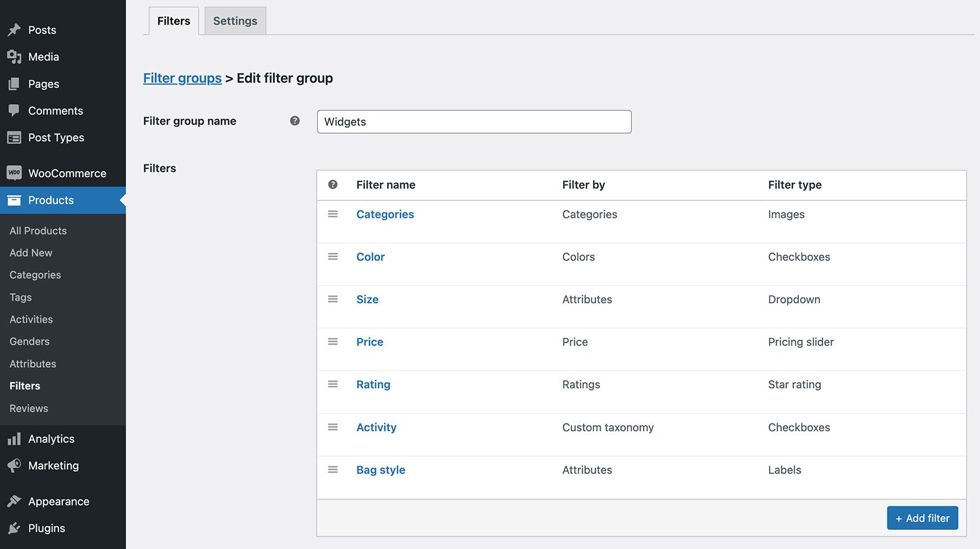Screen dimensions: 980x549
Task: Select Reviews in the Products submenu
Action: (x=28, y=408)
